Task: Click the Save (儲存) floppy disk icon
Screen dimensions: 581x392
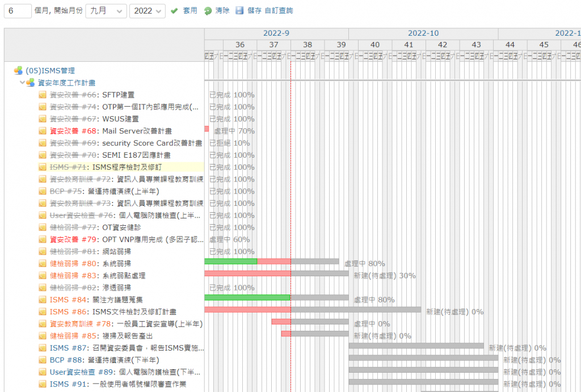Action: click(239, 11)
